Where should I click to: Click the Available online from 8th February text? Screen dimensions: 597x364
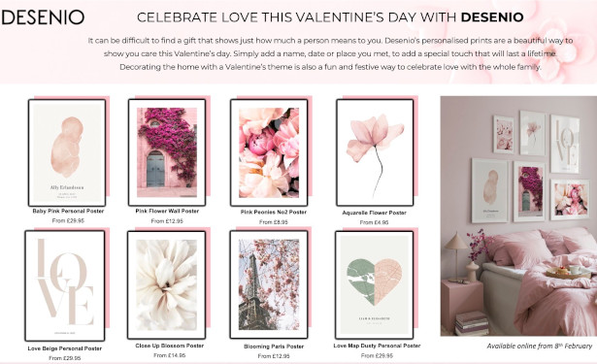coord(540,346)
